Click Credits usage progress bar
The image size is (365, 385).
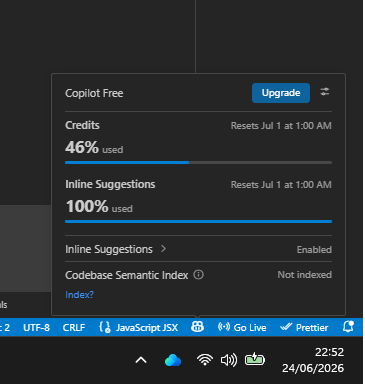(198, 163)
